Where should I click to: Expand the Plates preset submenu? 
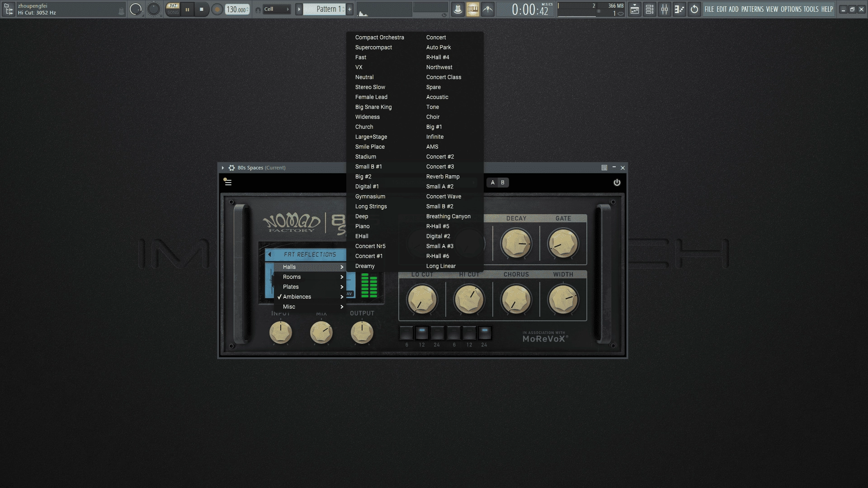(x=310, y=287)
